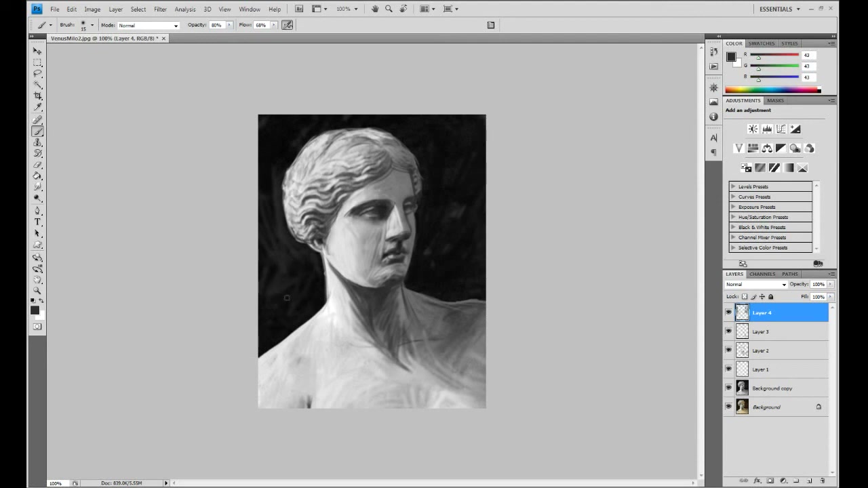Select the Move tool
Viewport: 868px width, 488px height.
[x=37, y=51]
